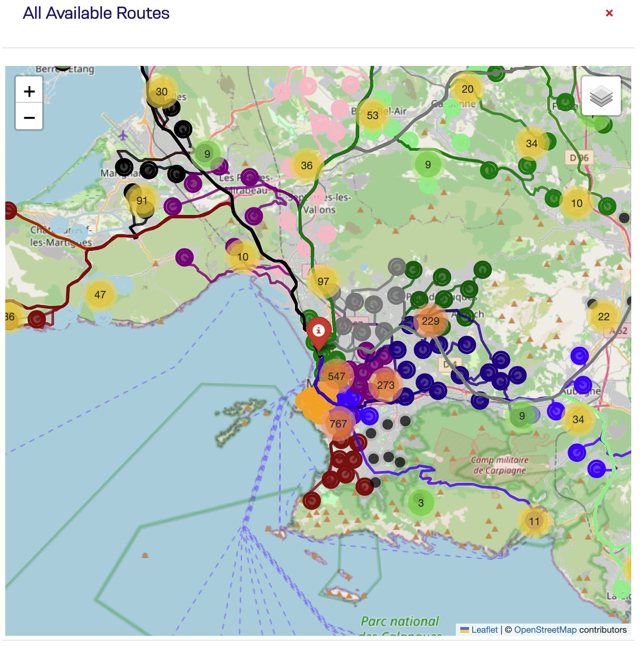Expand the 22 stop cluster
This screenshot has height=649, width=644.
(x=604, y=316)
